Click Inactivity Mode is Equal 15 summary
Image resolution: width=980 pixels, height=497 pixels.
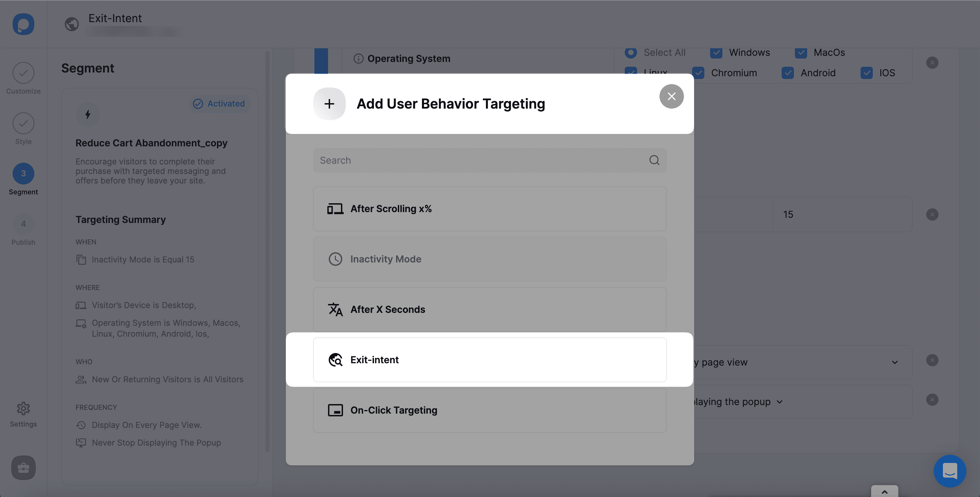143,259
